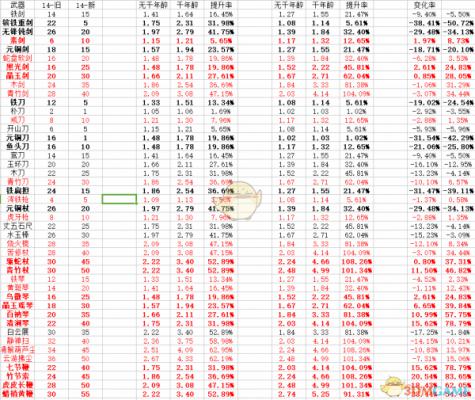The image size is (475, 400).
Task: Select the cell containing value 5.25
Action: [x=322, y=394]
